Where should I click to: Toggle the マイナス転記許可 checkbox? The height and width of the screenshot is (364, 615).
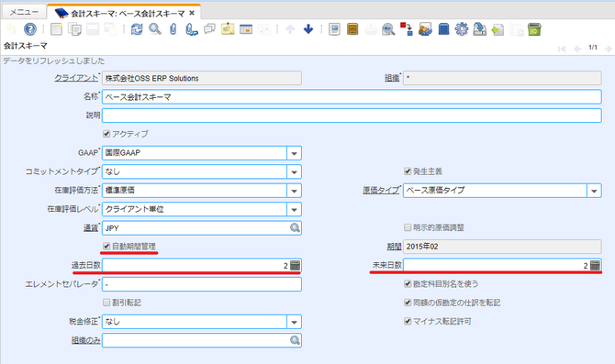click(x=408, y=321)
